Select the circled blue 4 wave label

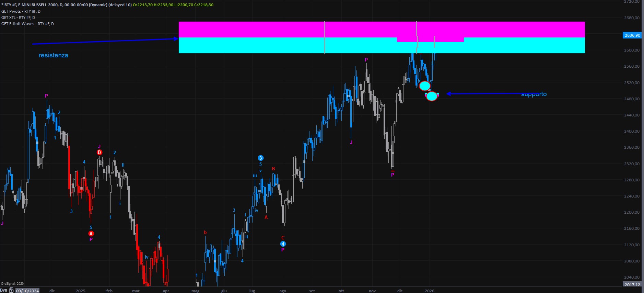pyautogui.click(x=283, y=244)
